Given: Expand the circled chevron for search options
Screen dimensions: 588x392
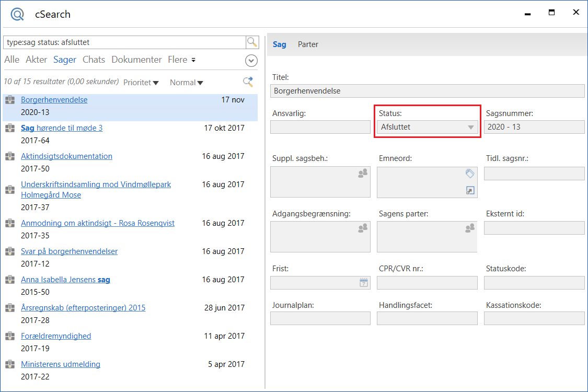Looking at the screenshot, I should point(251,61).
